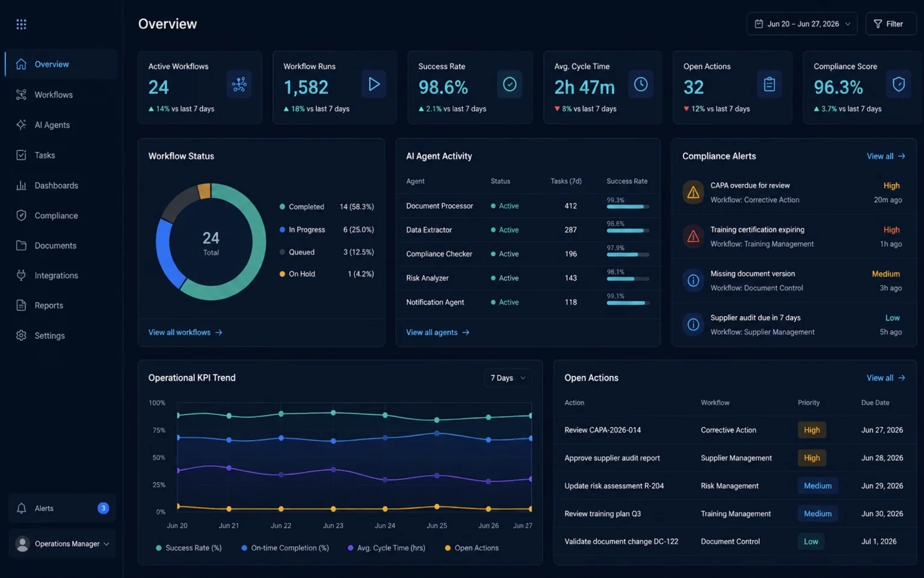Click 'Data Extractor' agent row name

(x=429, y=230)
